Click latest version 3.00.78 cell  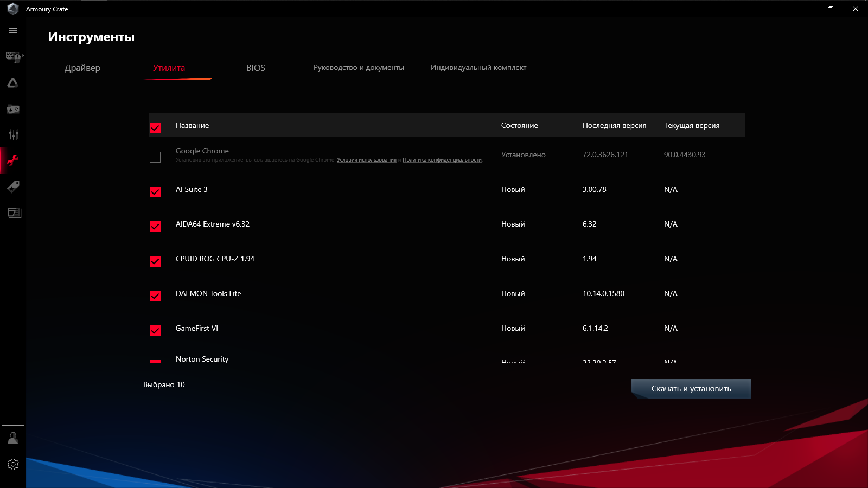point(594,189)
